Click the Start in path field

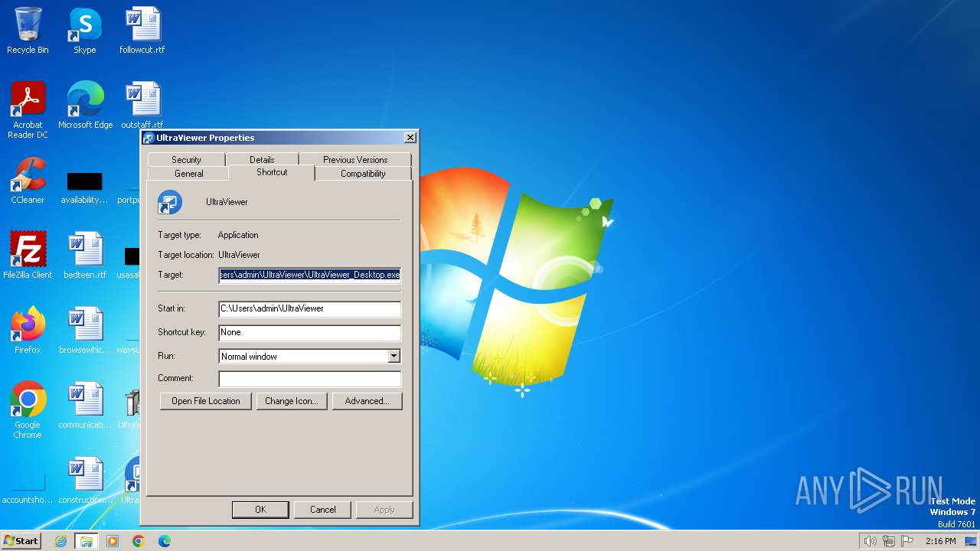point(309,308)
